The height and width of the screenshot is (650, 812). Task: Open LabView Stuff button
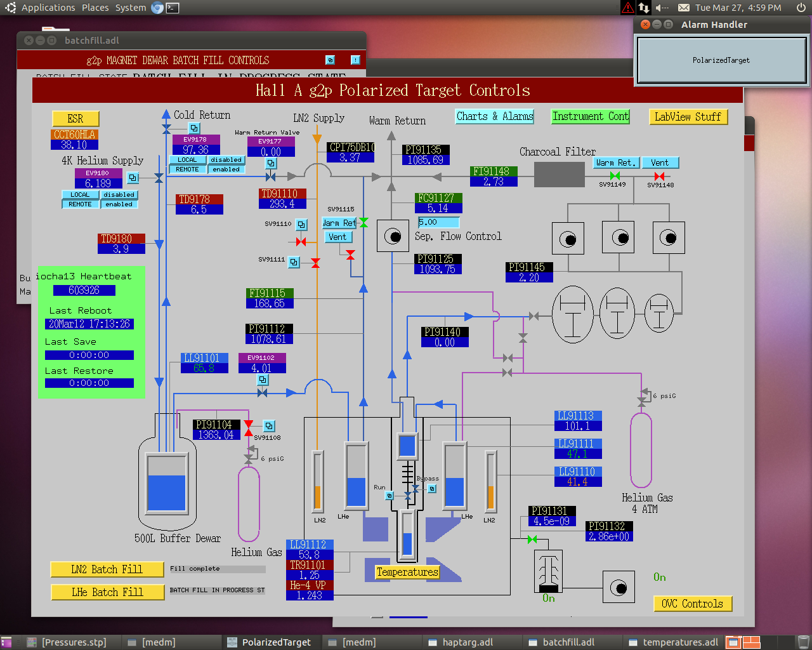688,117
